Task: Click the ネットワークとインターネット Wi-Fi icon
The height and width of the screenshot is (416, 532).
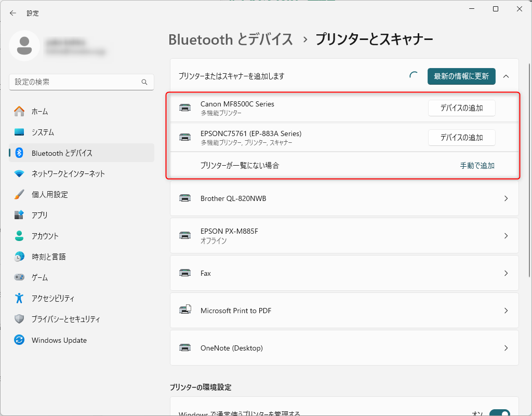Action: (x=19, y=173)
